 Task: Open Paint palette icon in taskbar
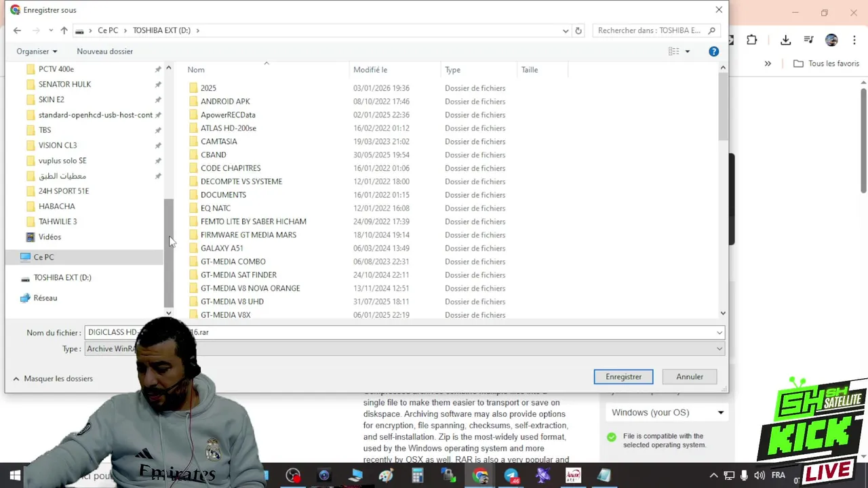[386, 475]
